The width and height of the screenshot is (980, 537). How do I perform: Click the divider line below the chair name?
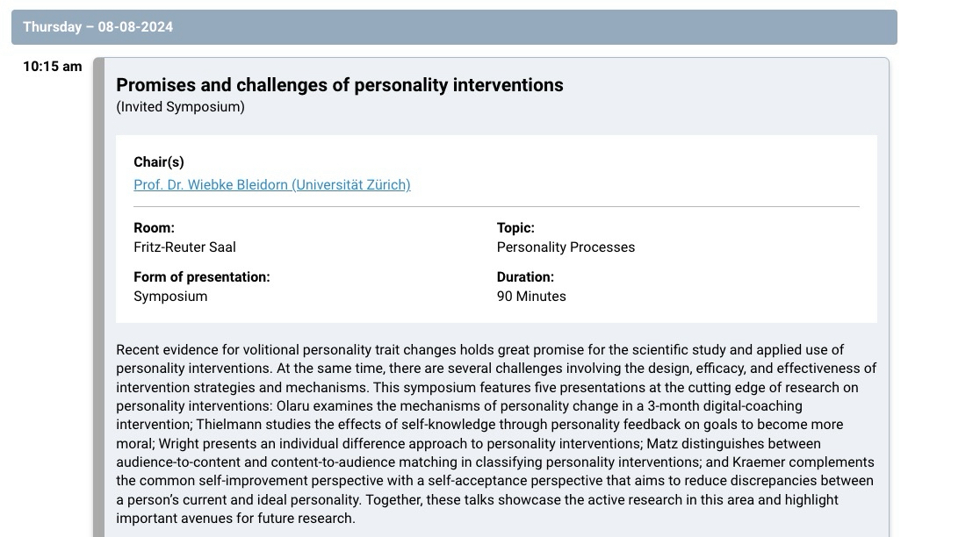496,207
